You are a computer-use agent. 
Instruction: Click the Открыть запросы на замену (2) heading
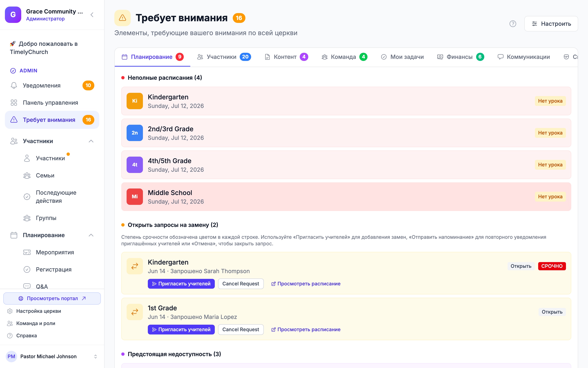click(173, 225)
